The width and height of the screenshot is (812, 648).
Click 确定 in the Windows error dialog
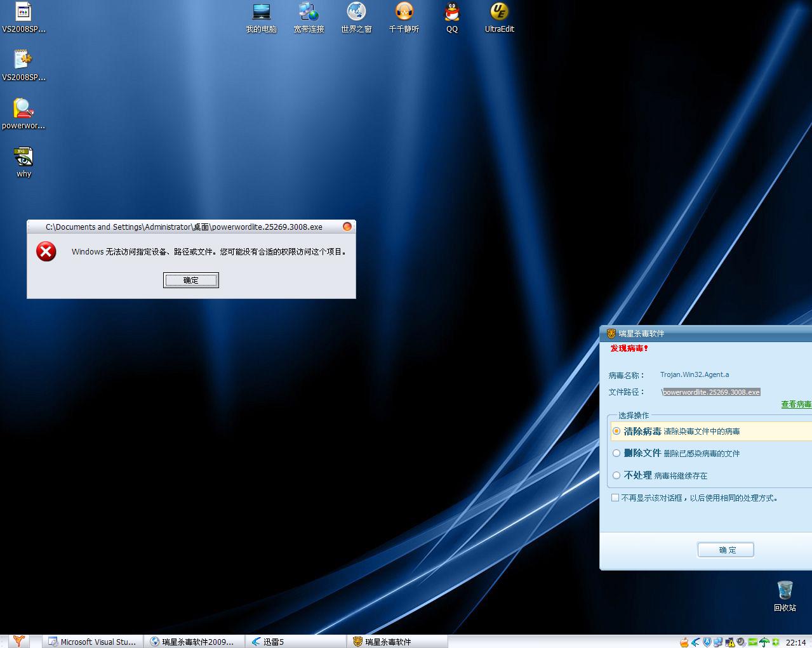tap(191, 281)
